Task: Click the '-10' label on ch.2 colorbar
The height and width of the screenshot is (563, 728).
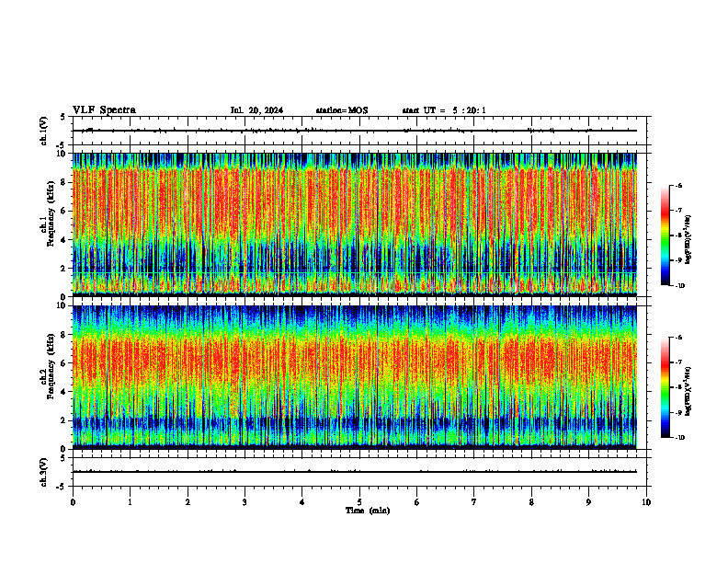Action: (x=679, y=438)
